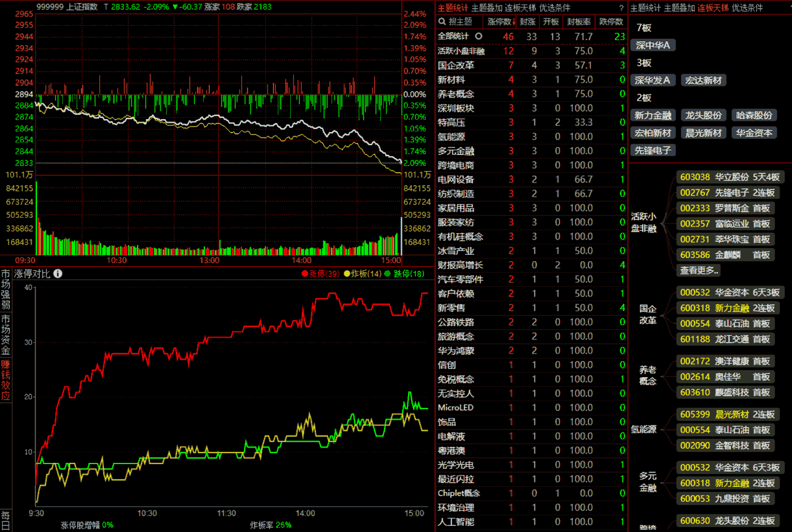
Task: Toggle the red 涨停(39) legend series
Action: (x=320, y=273)
